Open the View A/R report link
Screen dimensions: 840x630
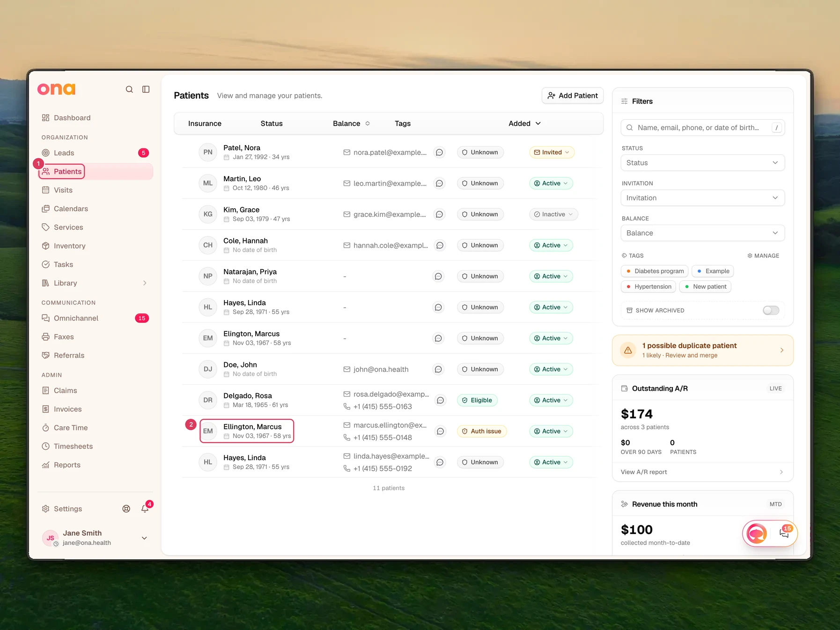pos(702,472)
